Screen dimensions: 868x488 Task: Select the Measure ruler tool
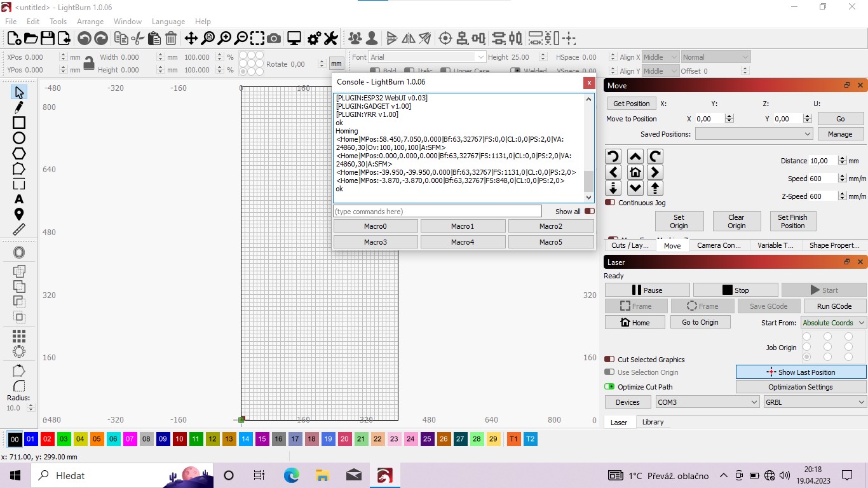point(19,229)
